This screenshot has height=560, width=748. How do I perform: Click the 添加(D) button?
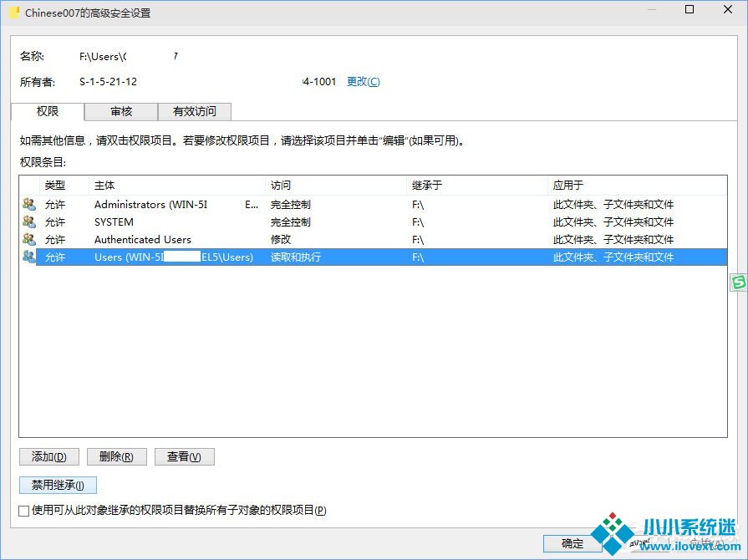point(49,457)
